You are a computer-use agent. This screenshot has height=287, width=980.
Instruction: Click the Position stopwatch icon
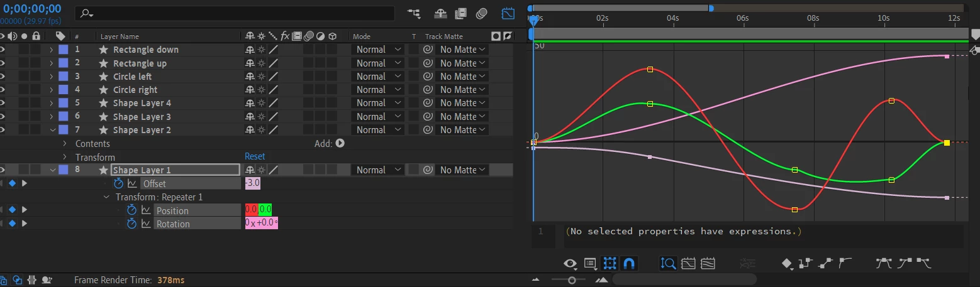[131, 210]
